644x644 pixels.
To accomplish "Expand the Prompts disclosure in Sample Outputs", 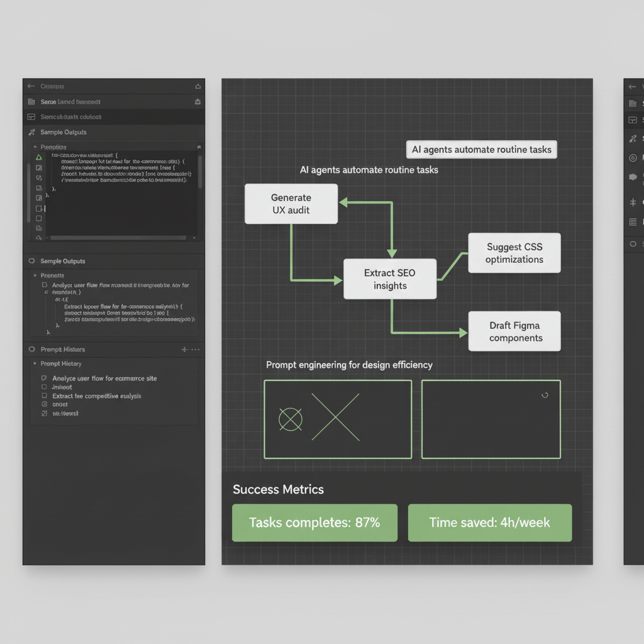I will (35, 275).
